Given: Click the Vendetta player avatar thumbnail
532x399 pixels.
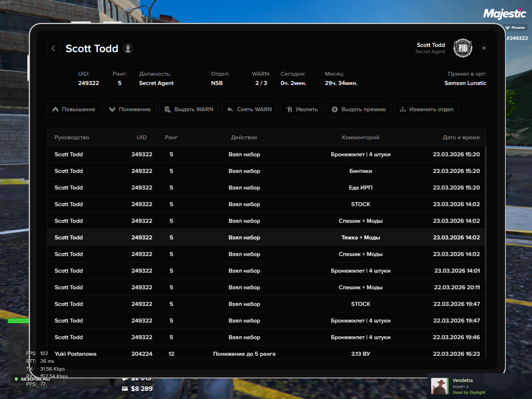Looking at the screenshot, I should (440, 386).
